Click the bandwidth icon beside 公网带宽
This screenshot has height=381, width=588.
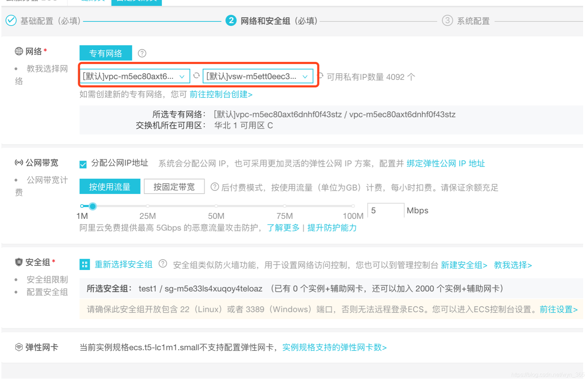(19, 162)
